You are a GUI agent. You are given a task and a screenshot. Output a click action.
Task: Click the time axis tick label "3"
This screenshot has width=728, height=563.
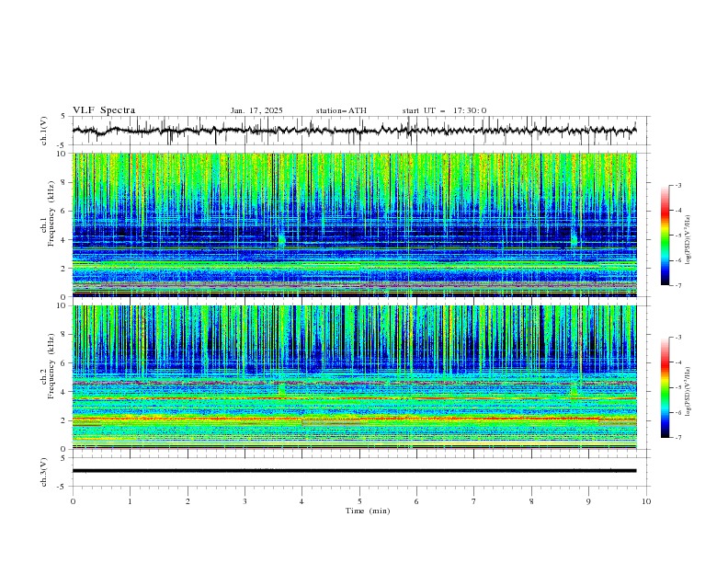[x=245, y=501]
